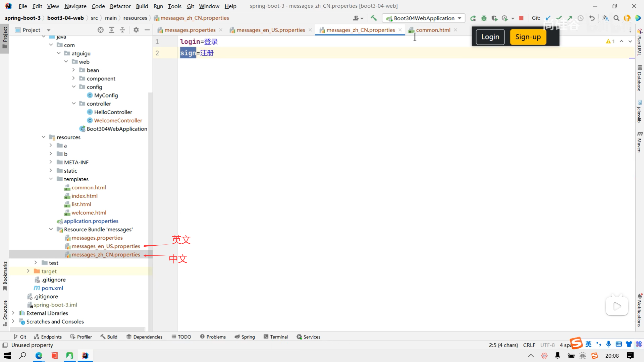The width and height of the screenshot is (644, 362).
Task: Click the Select Opened File target icon
Action: click(101, 30)
